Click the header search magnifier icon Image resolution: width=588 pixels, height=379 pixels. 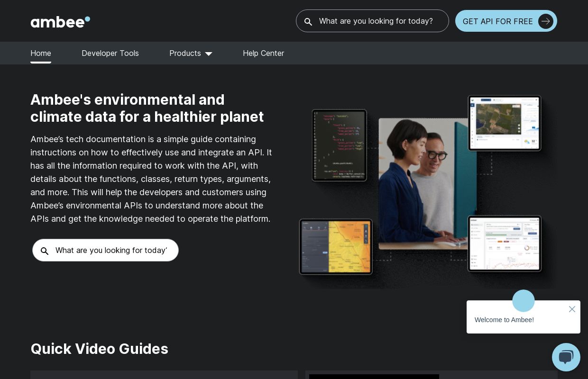[x=308, y=22]
